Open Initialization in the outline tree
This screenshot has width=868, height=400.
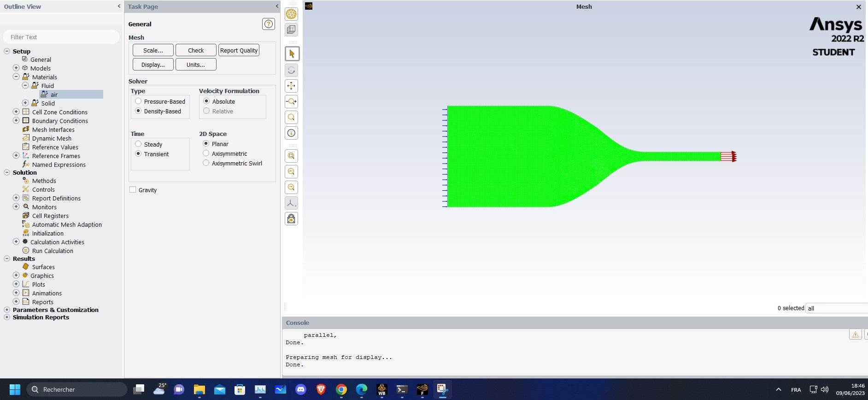click(47, 233)
